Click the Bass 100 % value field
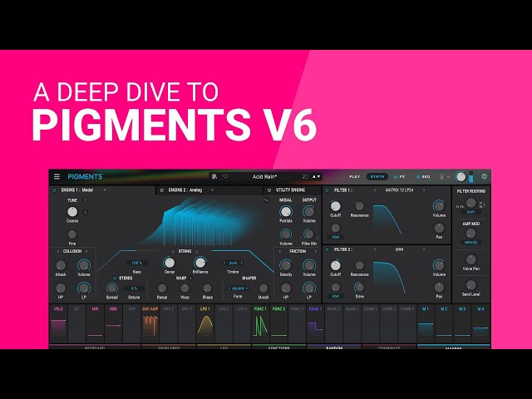532x399 pixels. click(136, 263)
